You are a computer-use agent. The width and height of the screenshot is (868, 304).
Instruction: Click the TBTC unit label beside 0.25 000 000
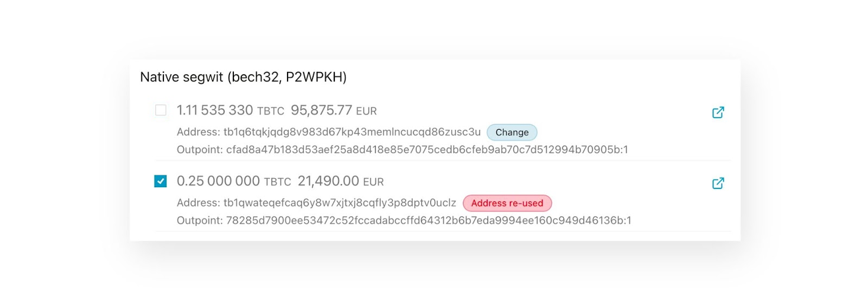pyautogui.click(x=278, y=182)
